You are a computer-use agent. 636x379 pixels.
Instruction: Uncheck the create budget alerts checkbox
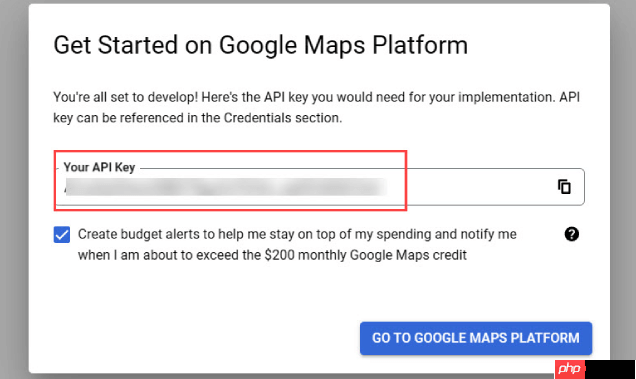click(x=62, y=235)
